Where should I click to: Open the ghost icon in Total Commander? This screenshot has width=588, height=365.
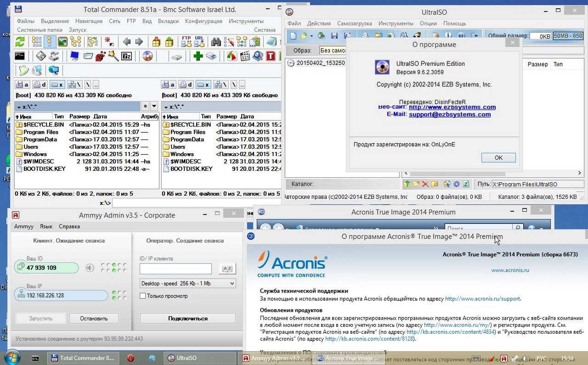click(23, 70)
